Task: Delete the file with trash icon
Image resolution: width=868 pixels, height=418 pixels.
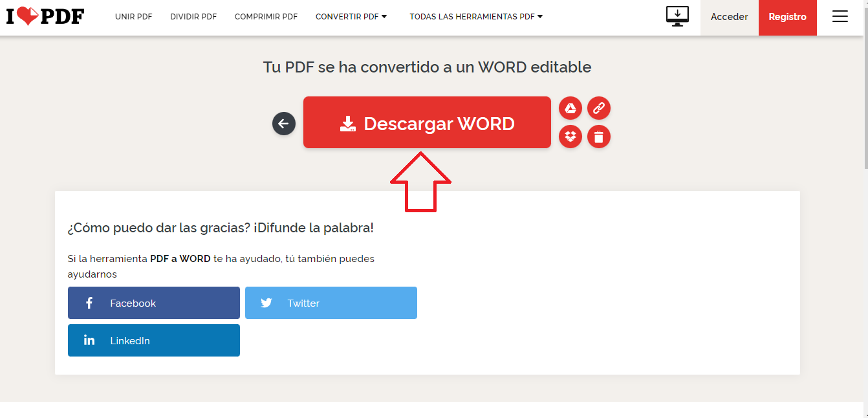Action: coord(599,137)
